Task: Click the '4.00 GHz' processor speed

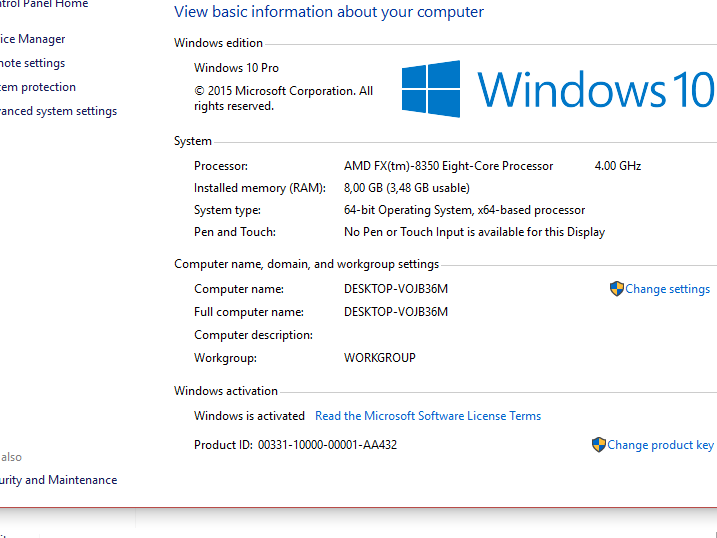Action: point(618,166)
